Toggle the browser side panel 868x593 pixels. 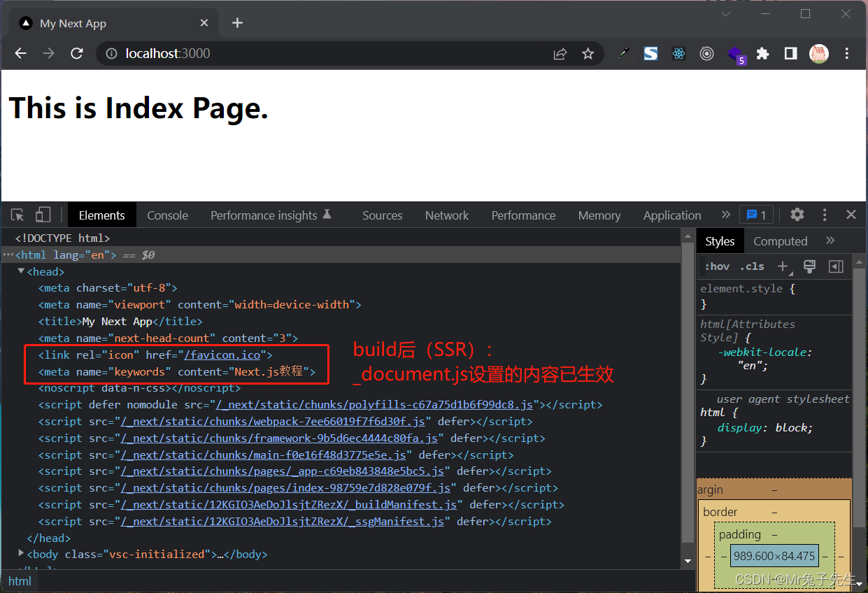point(790,54)
